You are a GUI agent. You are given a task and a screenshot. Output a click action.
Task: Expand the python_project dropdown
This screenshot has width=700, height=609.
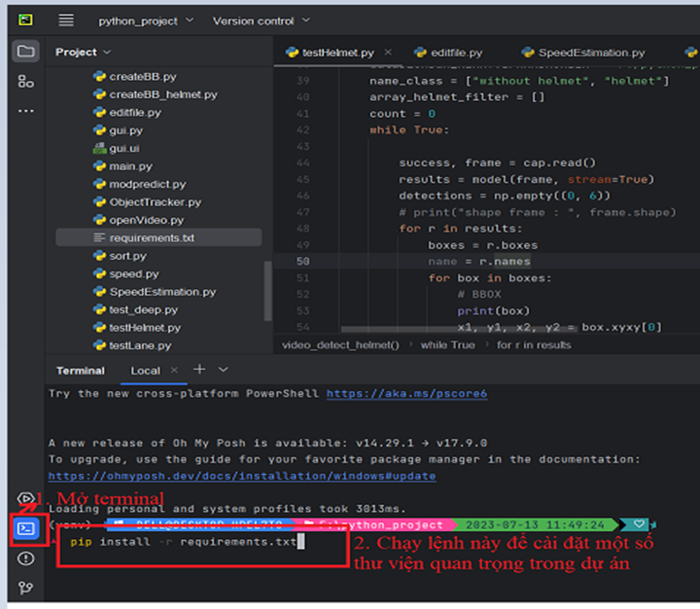pos(146,20)
